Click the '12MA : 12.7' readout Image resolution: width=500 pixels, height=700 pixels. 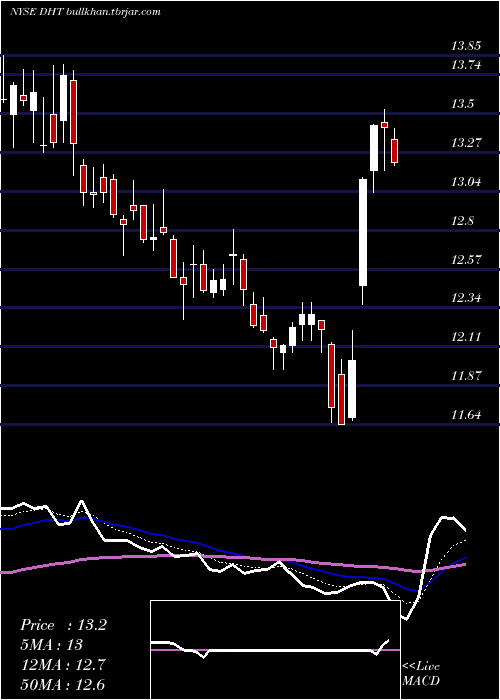pos(63,665)
